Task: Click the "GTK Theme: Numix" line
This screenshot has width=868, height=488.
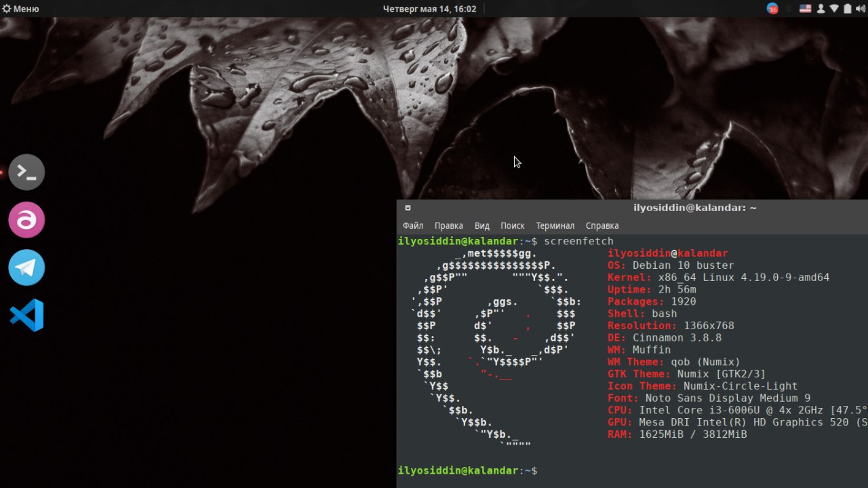Action: [x=686, y=374]
